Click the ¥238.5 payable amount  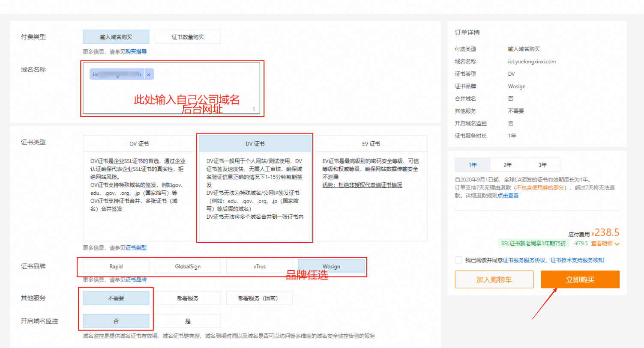pos(605,233)
